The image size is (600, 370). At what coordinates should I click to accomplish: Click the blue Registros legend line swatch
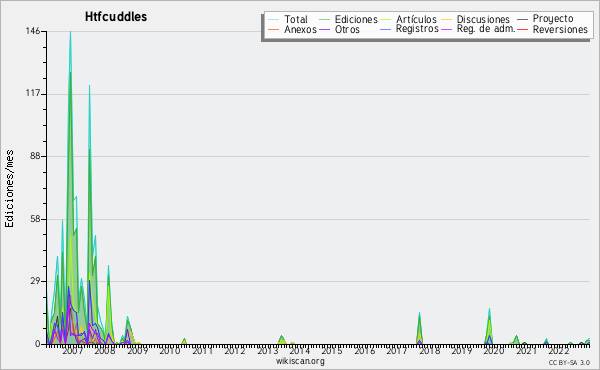(385, 29)
